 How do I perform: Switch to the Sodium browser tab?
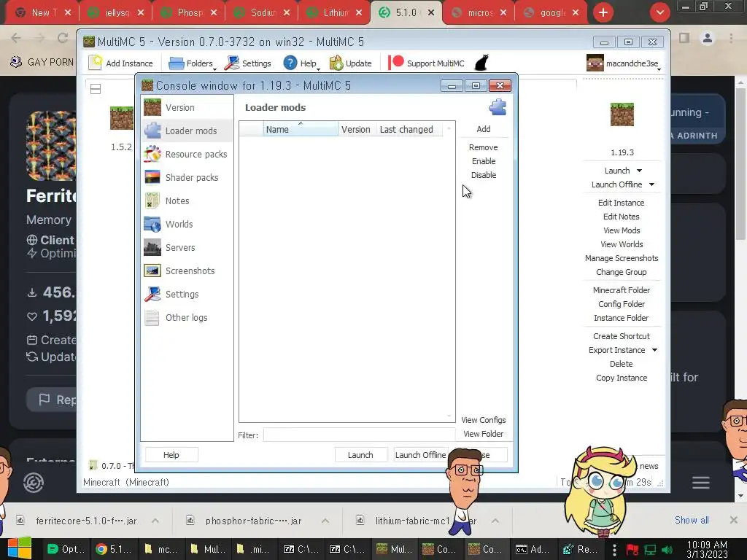[261, 13]
